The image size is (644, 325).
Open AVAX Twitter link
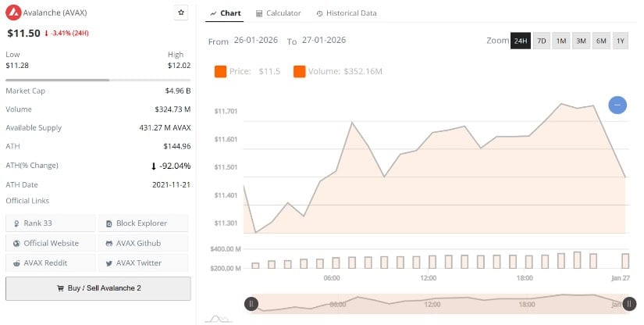click(143, 262)
